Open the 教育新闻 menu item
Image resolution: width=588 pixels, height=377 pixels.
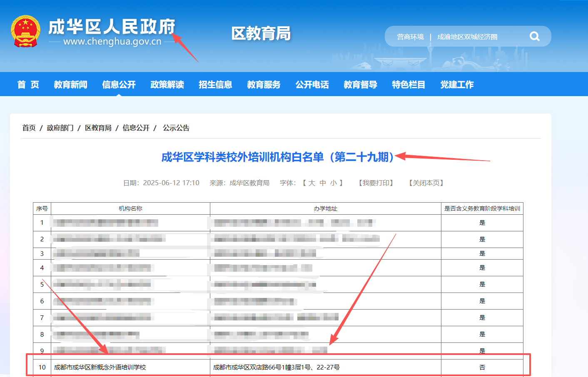(x=70, y=85)
